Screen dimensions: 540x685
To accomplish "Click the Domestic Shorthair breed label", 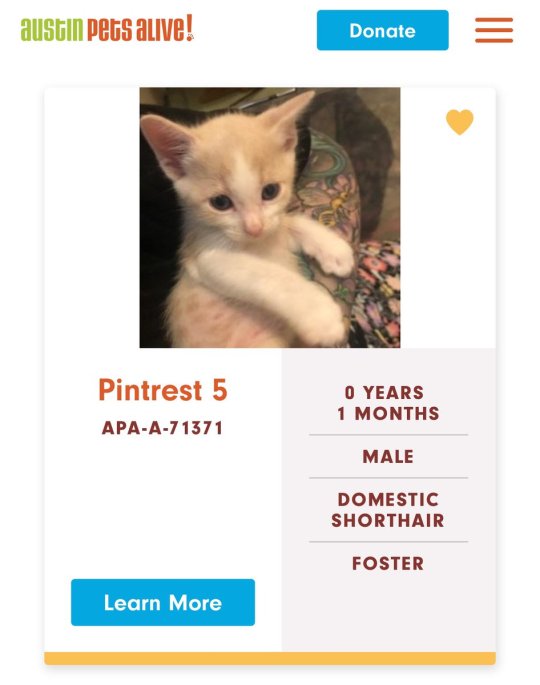I will [388, 510].
